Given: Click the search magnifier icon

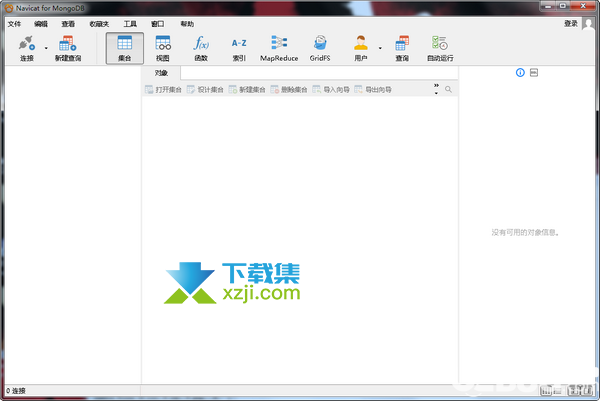Looking at the screenshot, I should (448, 89).
